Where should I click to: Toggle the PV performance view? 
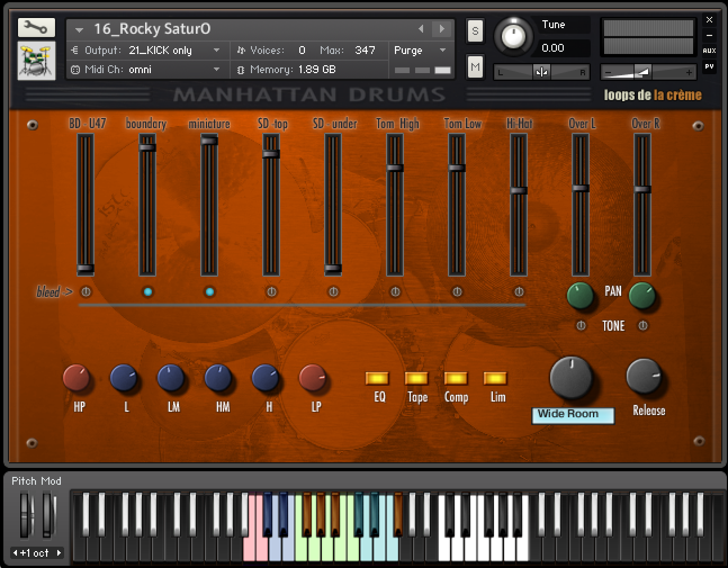coord(709,67)
